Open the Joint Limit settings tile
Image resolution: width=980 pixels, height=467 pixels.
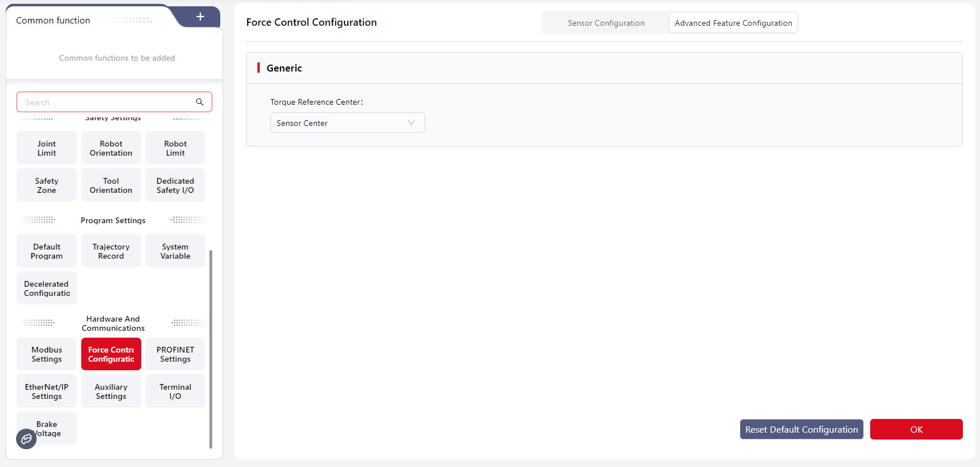point(46,148)
